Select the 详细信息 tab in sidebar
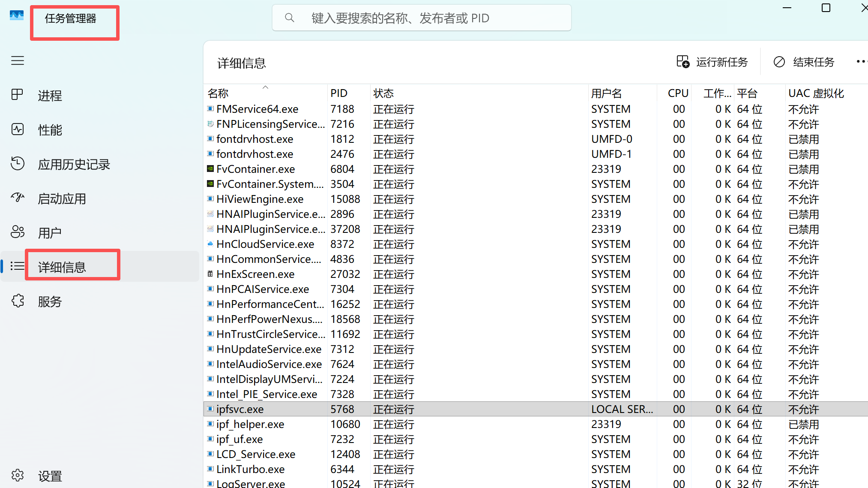The width and height of the screenshot is (868, 488). pos(62,267)
